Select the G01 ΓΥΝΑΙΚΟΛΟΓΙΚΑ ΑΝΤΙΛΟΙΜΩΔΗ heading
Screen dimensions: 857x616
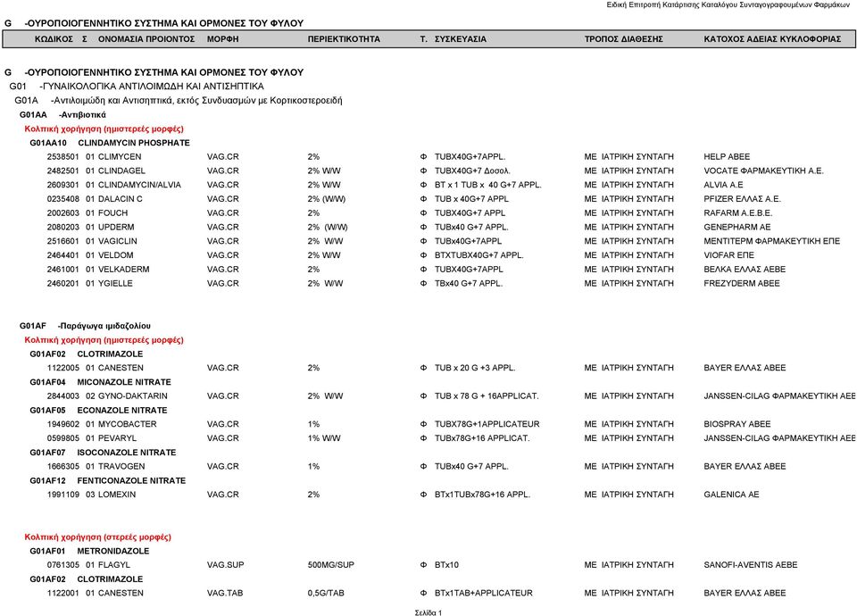[x=137, y=87]
